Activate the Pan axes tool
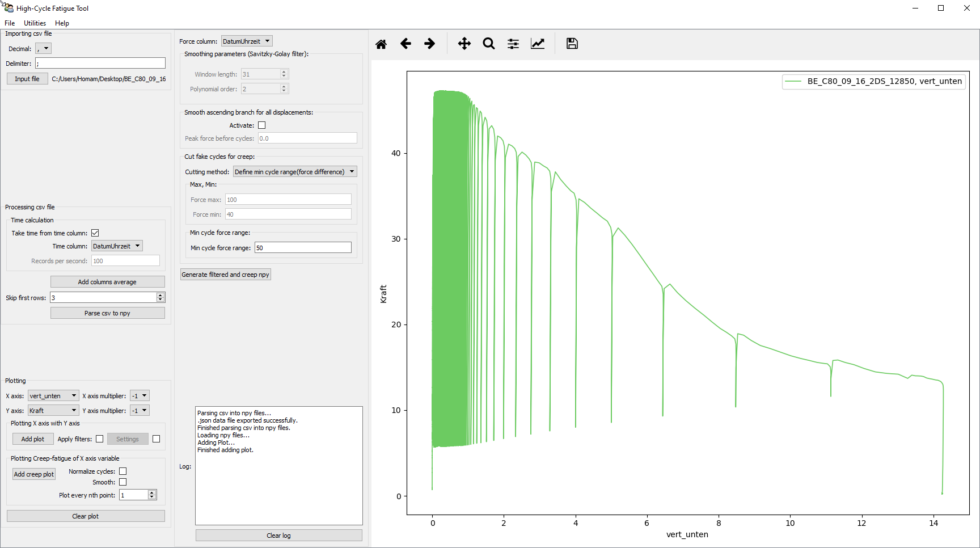980x548 pixels. point(464,44)
